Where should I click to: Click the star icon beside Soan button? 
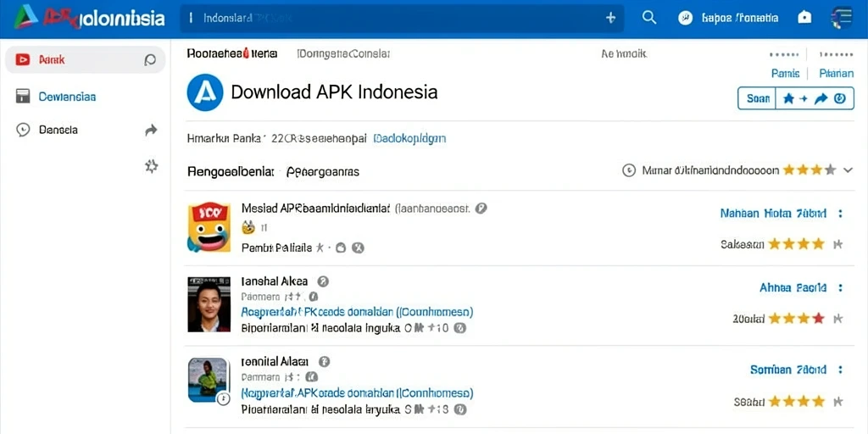click(x=788, y=98)
